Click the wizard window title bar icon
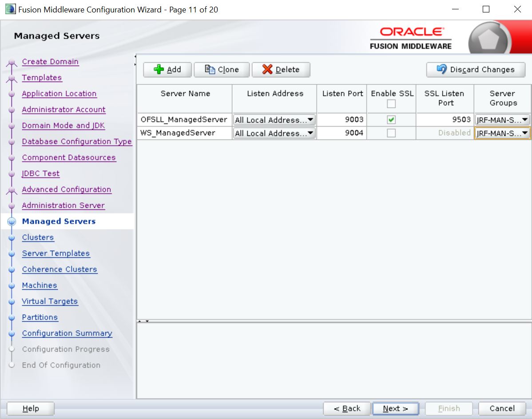This screenshot has width=532, height=419. [x=11, y=9]
